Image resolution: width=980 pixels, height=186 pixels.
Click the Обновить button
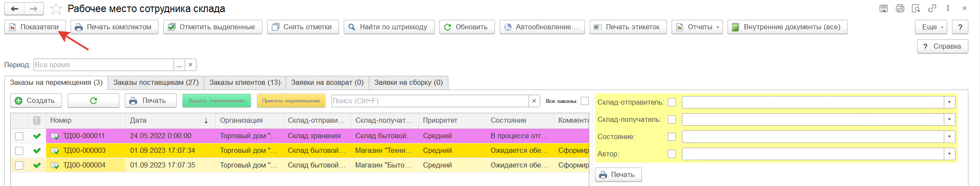pyautogui.click(x=467, y=27)
